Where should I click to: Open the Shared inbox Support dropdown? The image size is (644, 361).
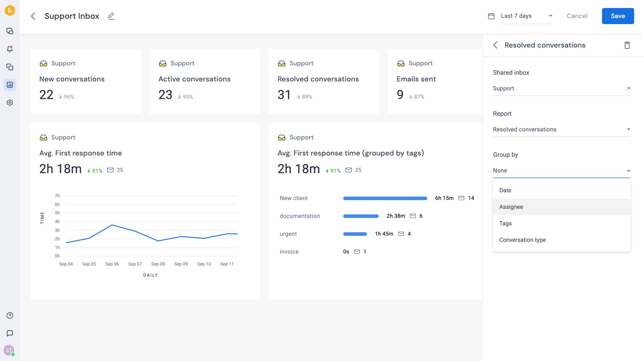(x=561, y=88)
